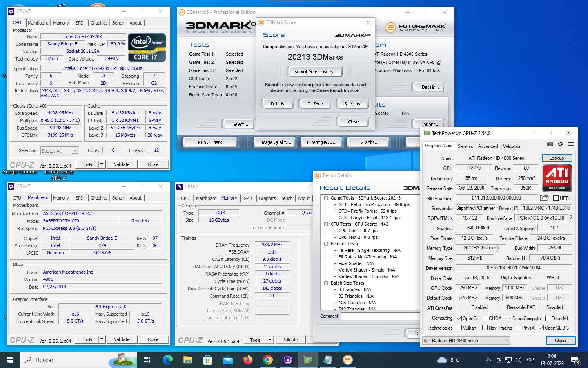Open Tools dropdown arrow in Memory window
This screenshot has height=368, width=588.
click(270, 340)
